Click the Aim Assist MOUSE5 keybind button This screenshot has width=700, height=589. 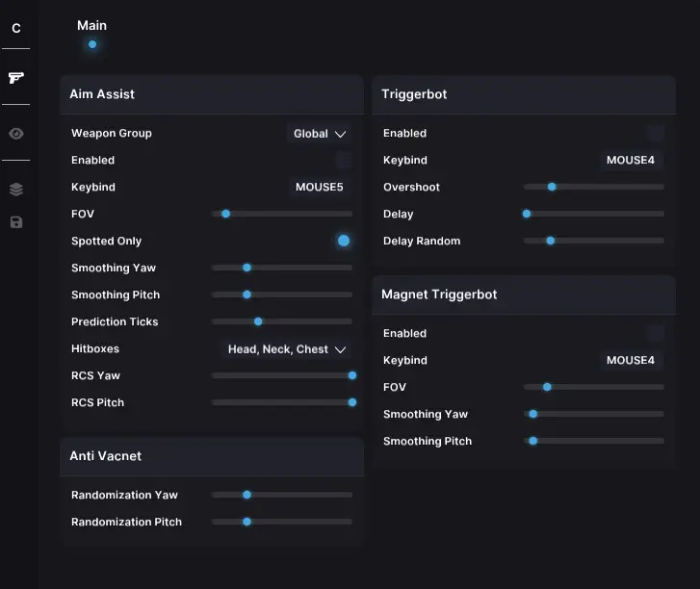tap(319, 187)
